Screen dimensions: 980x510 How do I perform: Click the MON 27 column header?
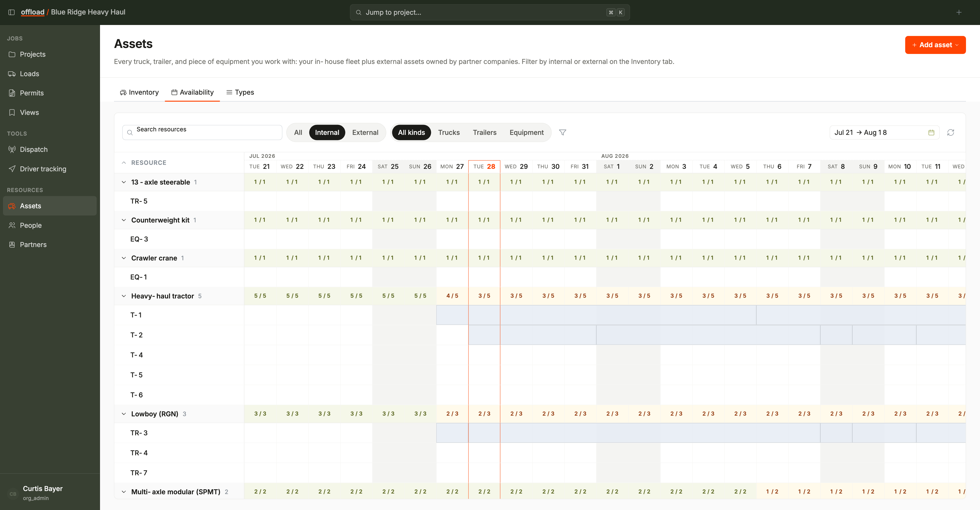pos(452,166)
